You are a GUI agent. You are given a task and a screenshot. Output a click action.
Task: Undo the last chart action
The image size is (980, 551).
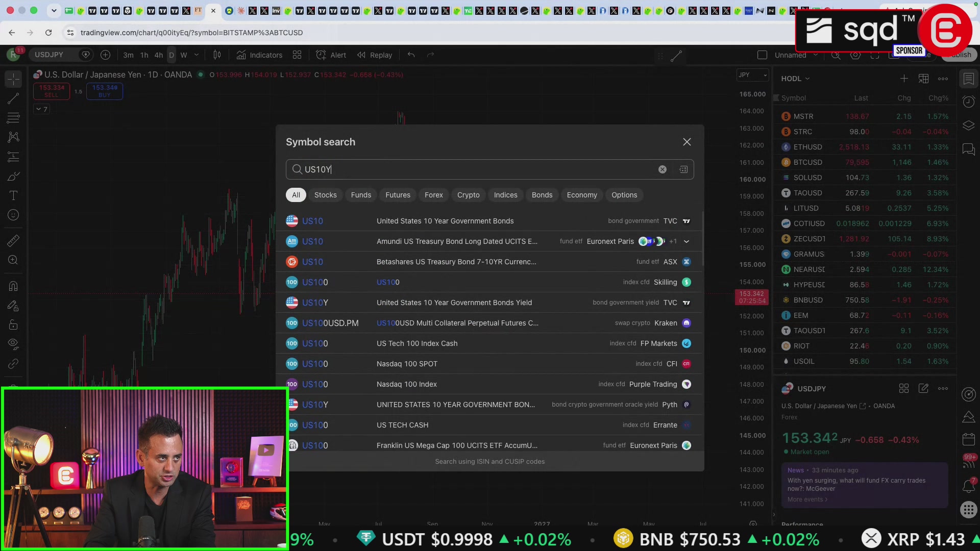[x=411, y=55]
